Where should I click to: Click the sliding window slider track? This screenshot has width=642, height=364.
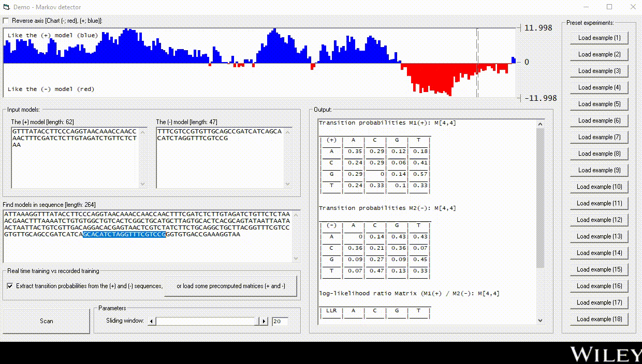[x=207, y=321]
